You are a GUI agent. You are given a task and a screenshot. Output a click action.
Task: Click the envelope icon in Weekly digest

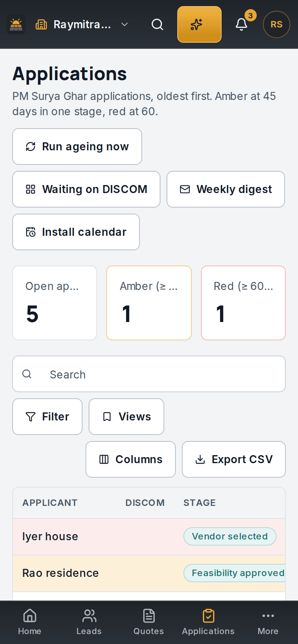(x=185, y=189)
